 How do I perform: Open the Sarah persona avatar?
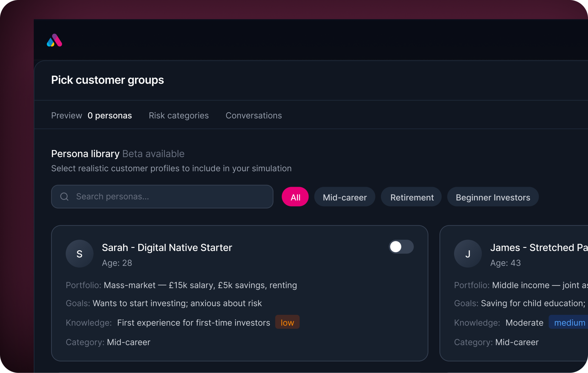tap(79, 254)
